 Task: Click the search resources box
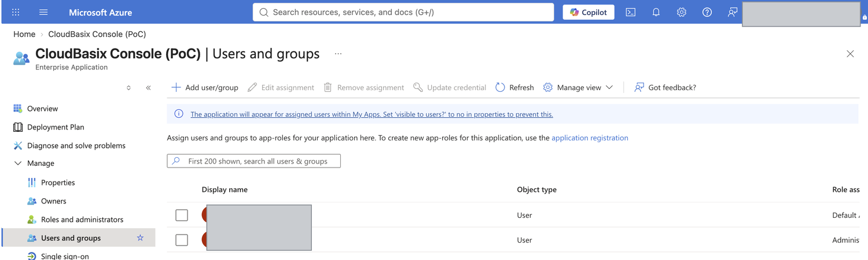pos(403,12)
